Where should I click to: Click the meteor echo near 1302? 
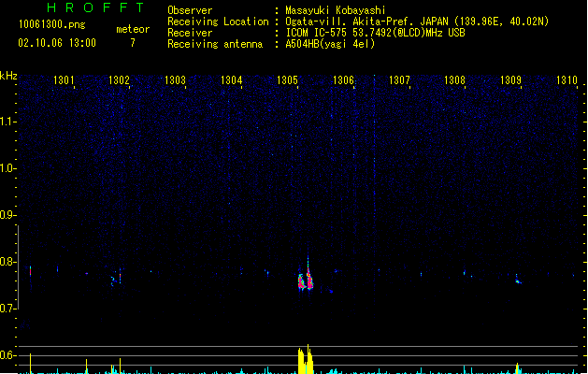click(116, 279)
